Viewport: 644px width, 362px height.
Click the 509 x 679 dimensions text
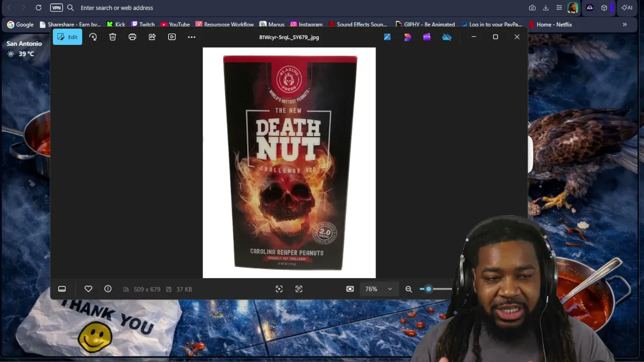pos(147,289)
